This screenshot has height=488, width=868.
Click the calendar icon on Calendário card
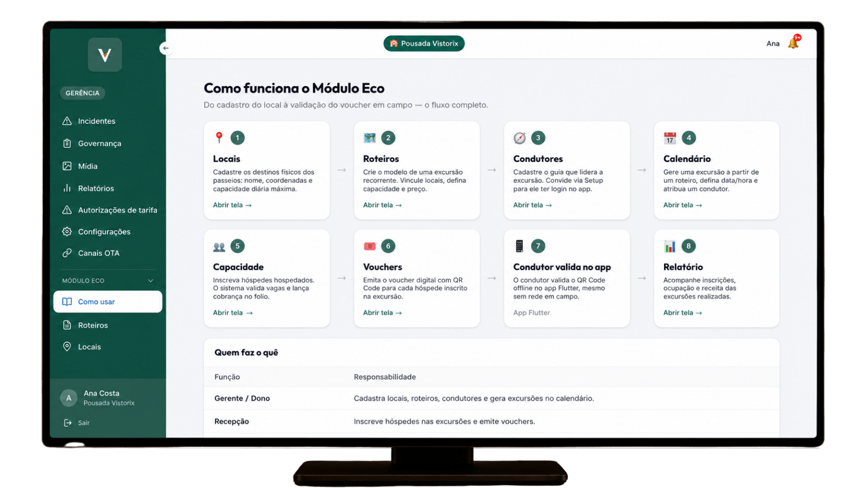670,138
